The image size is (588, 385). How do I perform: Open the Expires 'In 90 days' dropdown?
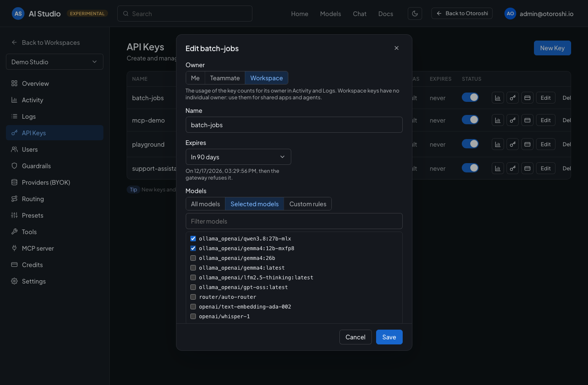[238, 157]
